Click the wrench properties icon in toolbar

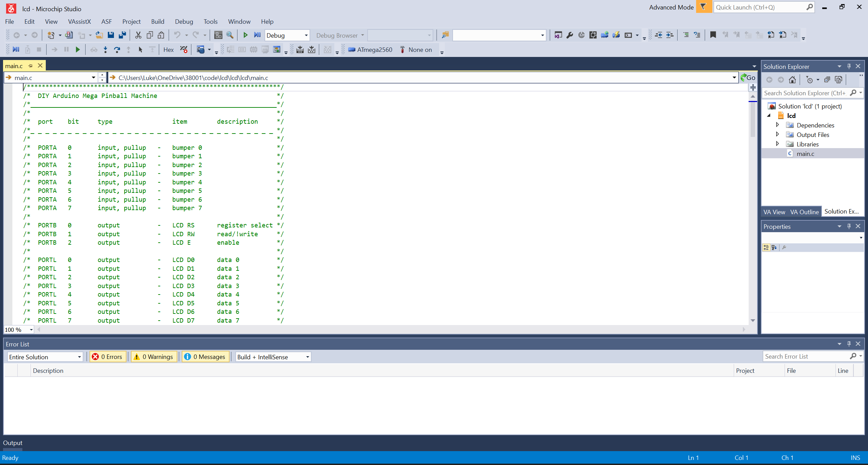pyautogui.click(x=570, y=35)
